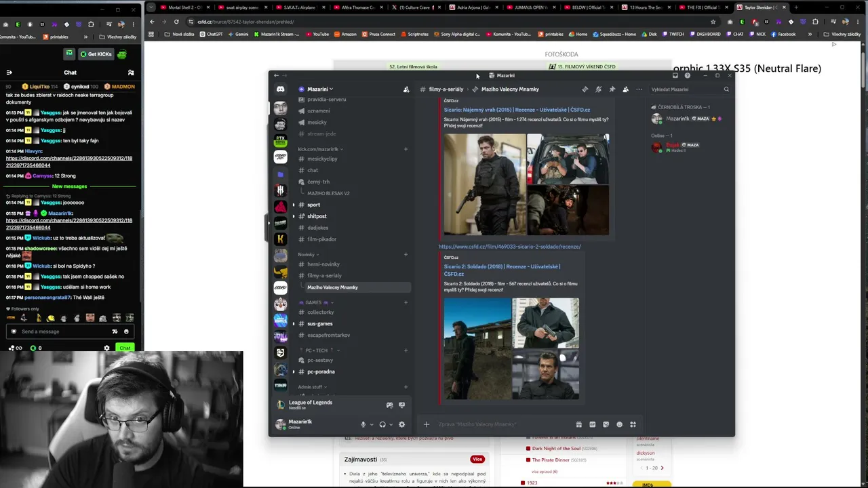Collapse the Kick chat panel
This screenshot has width=868, height=488.
click(9, 73)
